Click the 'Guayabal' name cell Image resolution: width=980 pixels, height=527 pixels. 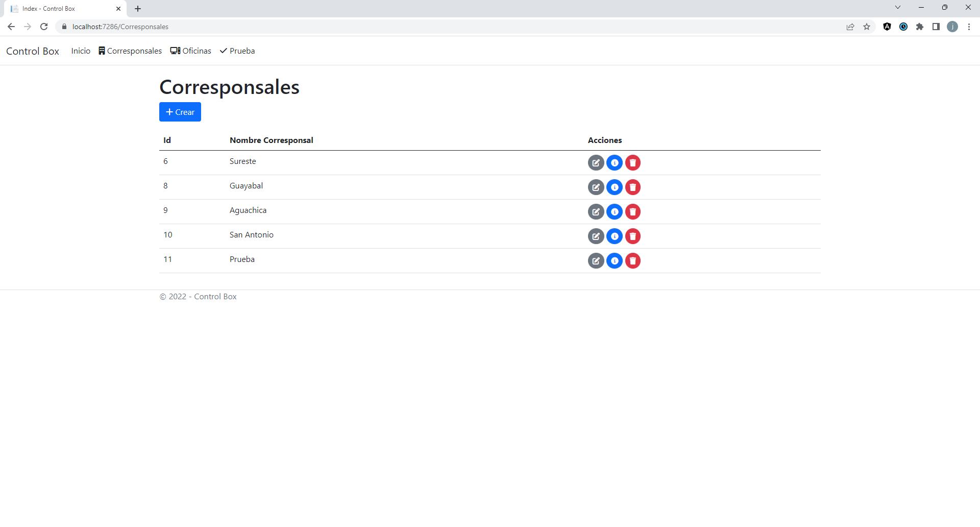pyautogui.click(x=247, y=186)
